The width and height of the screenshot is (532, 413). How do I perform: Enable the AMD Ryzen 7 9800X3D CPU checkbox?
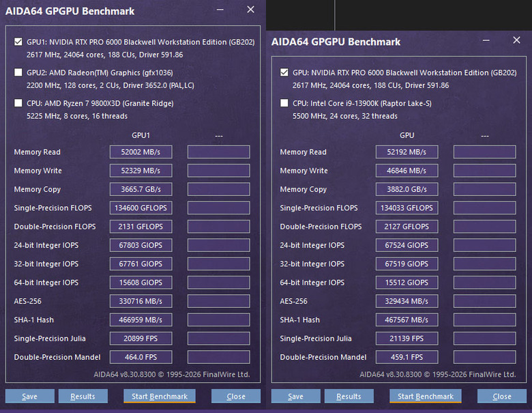[18, 103]
